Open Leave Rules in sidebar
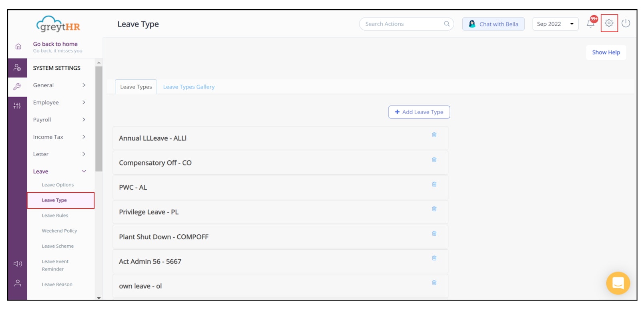This screenshot has width=644, height=311. (x=55, y=216)
